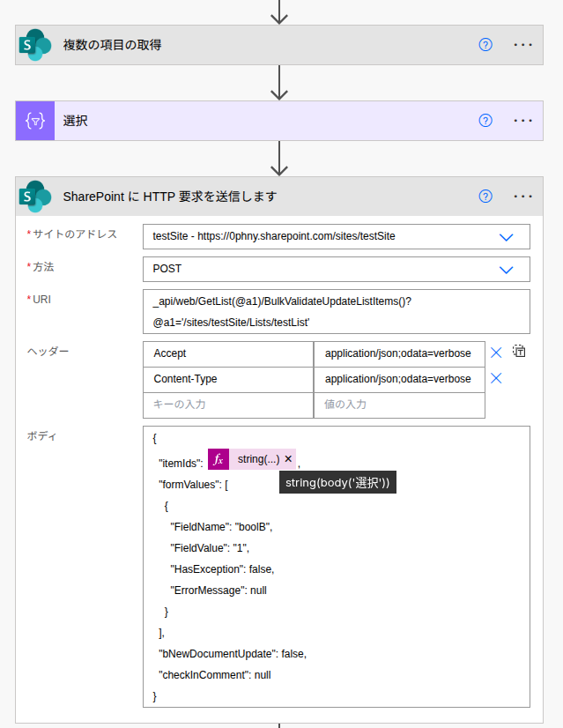Click the fx expression icon in body
563x728 pixels.
click(x=219, y=460)
